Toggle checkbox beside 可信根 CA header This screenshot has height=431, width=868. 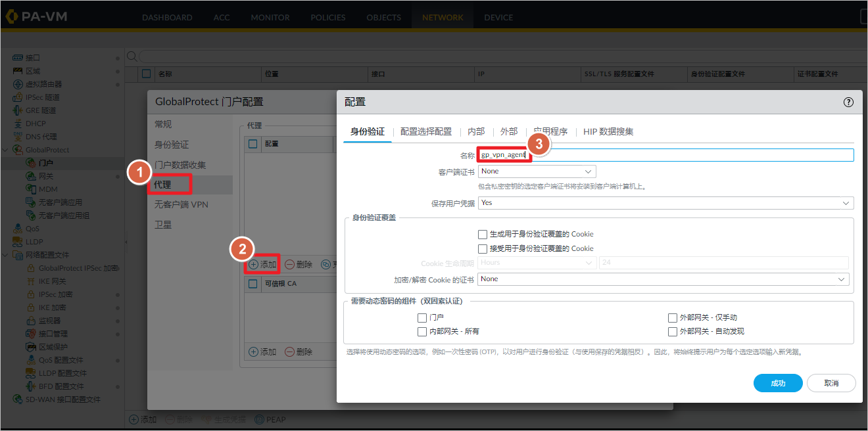pos(253,284)
